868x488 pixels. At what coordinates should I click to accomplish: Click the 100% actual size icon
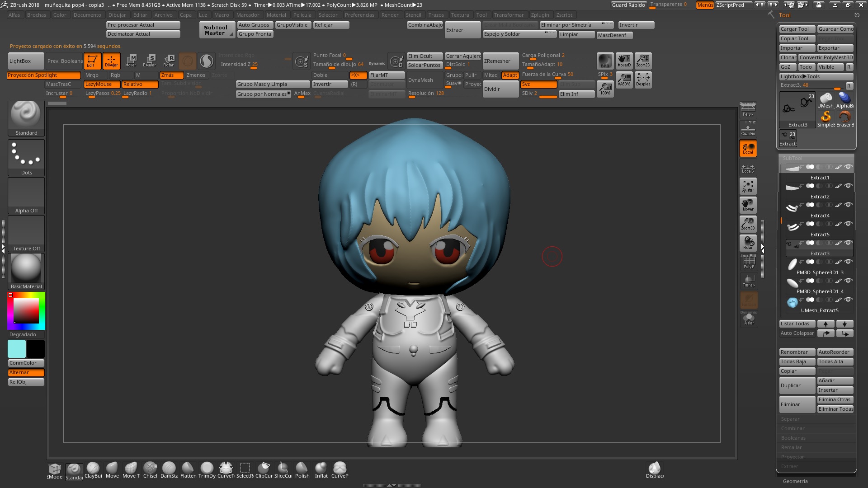pyautogui.click(x=605, y=89)
